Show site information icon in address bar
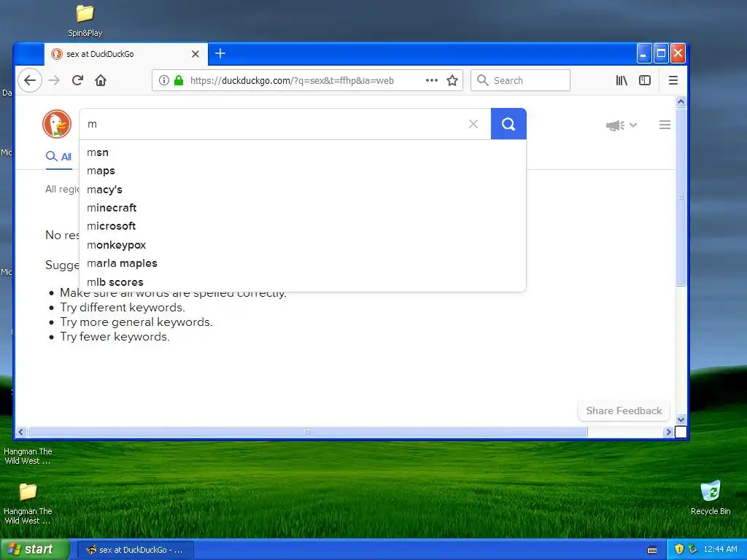Image resolution: width=747 pixels, height=560 pixels. (x=163, y=80)
